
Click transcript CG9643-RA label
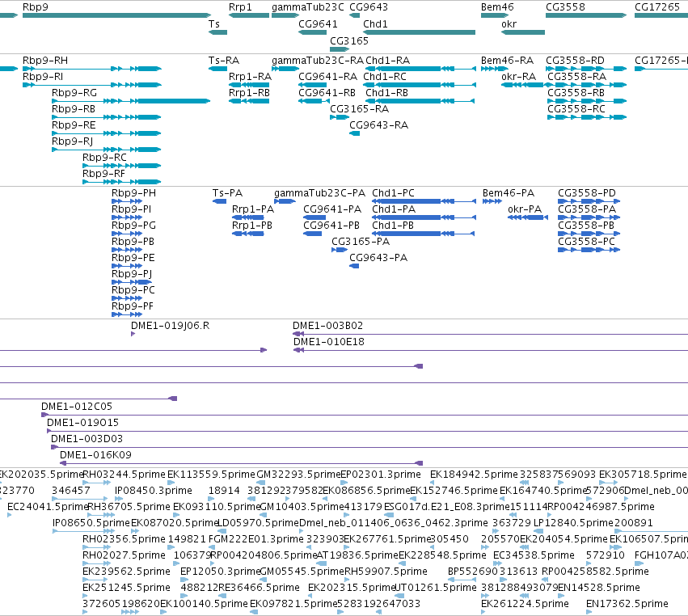pos(378,125)
